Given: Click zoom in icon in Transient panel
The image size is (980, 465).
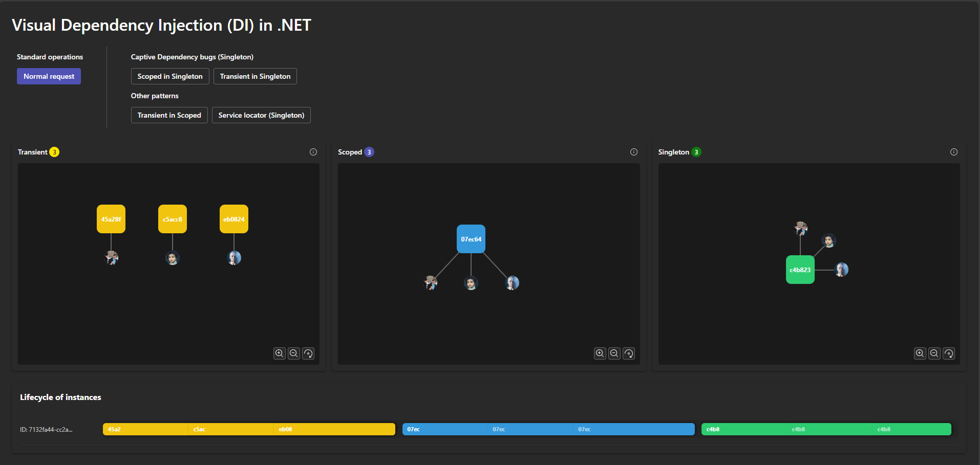Looking at the screenshot, I should 280,353.
